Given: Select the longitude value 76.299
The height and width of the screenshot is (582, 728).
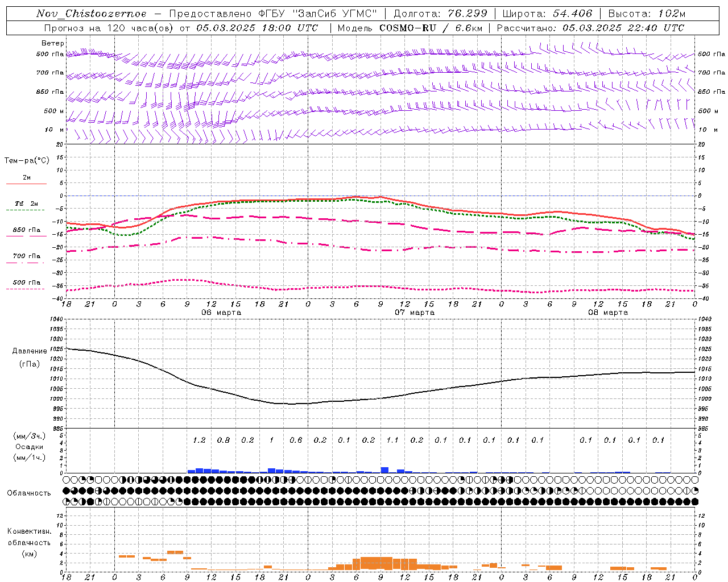Looking at the screenshot, I should [468, 14].
